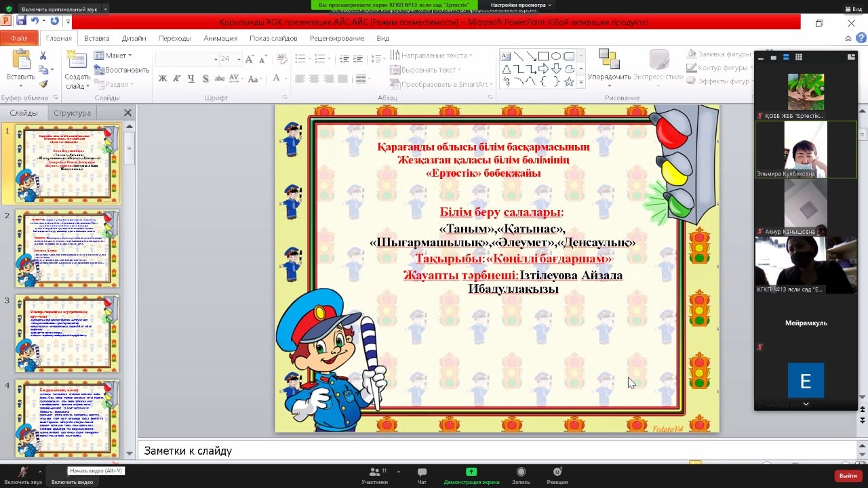Select slide 3 thumbnail in slides pane

click(x=66, y=333)
